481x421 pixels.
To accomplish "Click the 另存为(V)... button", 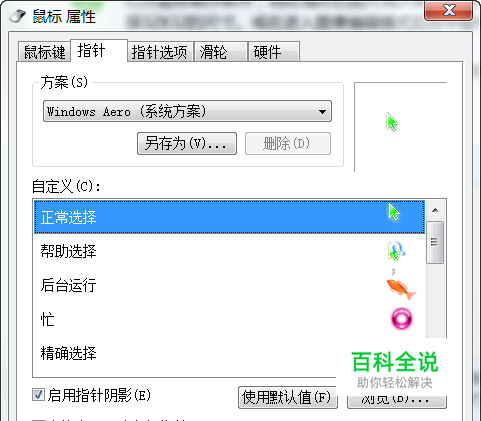I will (x=187, y=144).
